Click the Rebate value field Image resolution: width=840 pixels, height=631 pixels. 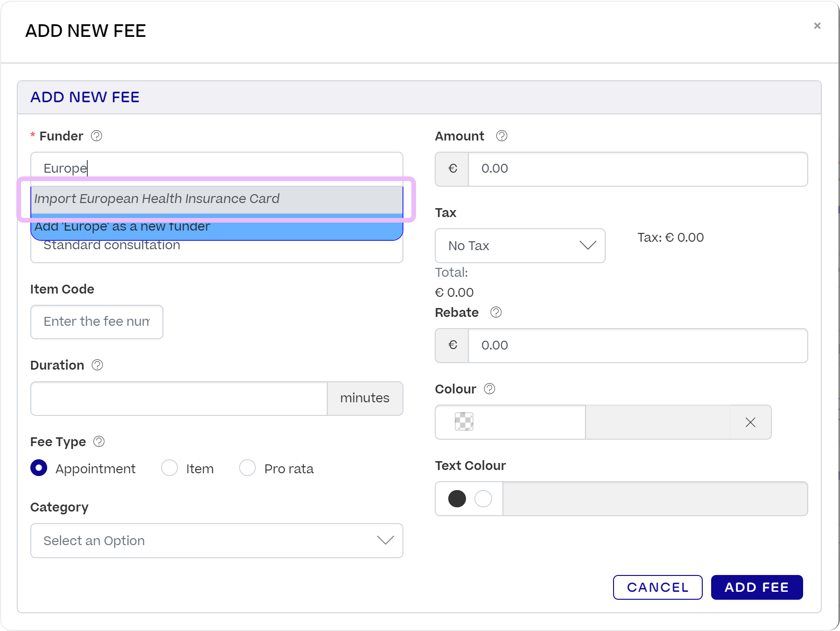tap(638, 345)
